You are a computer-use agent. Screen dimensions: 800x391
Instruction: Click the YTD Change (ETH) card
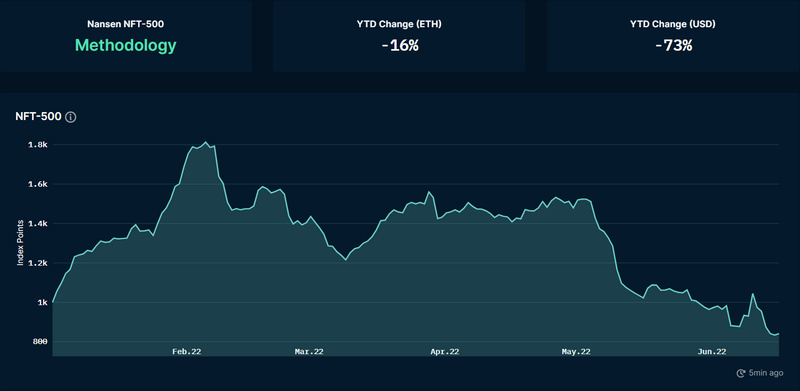(x=399, y=36)
